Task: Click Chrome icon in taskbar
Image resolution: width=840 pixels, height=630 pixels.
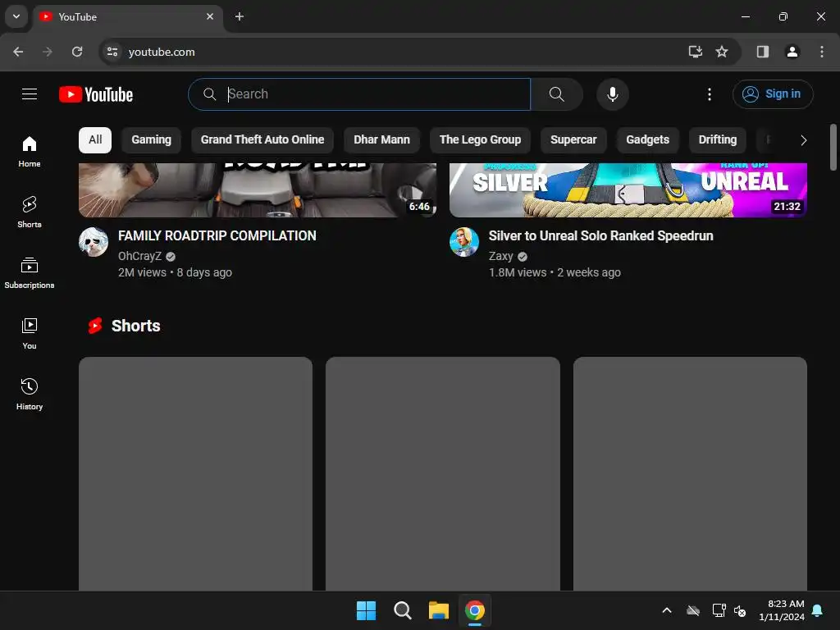Action: coord(475,610)
